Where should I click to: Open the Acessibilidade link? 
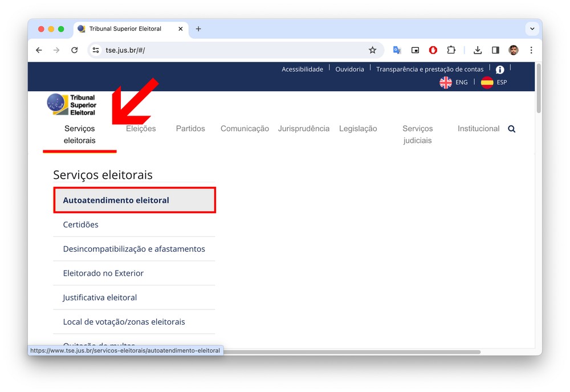pos(303,69)
